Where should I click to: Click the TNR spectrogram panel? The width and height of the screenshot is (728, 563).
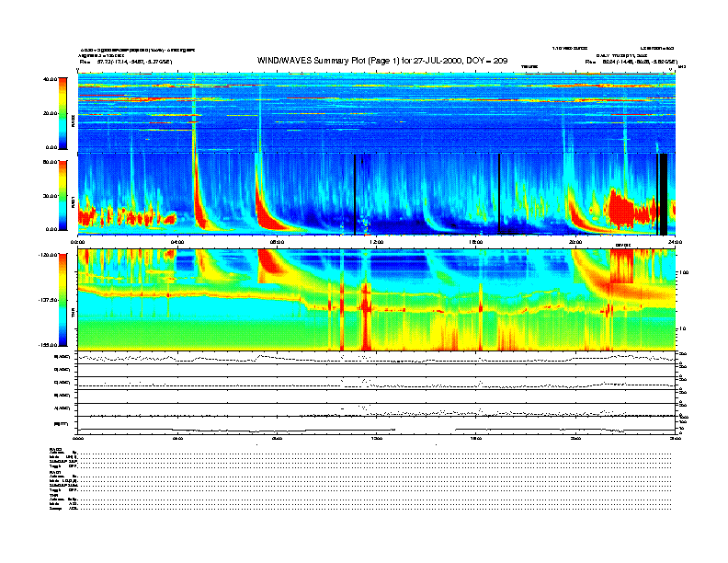[x=377, y=300]
